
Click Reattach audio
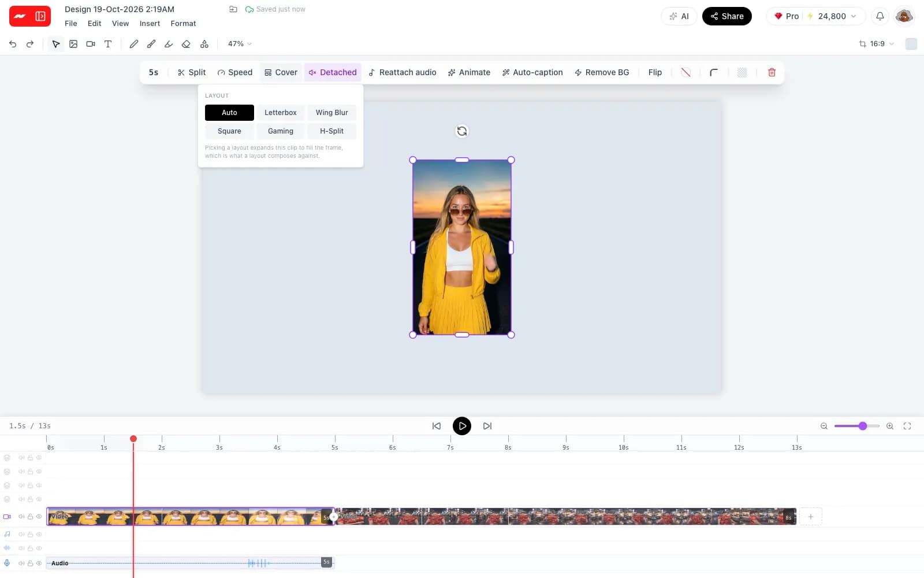[x=403, y=72]
